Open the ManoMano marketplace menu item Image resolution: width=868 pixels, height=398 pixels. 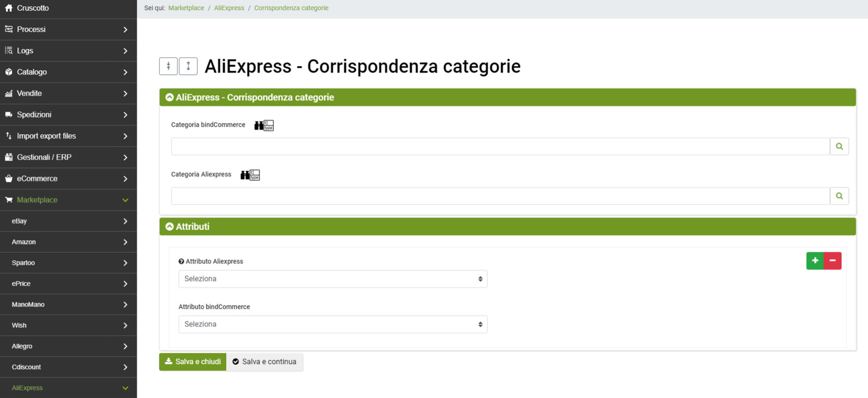pos(68,304)
